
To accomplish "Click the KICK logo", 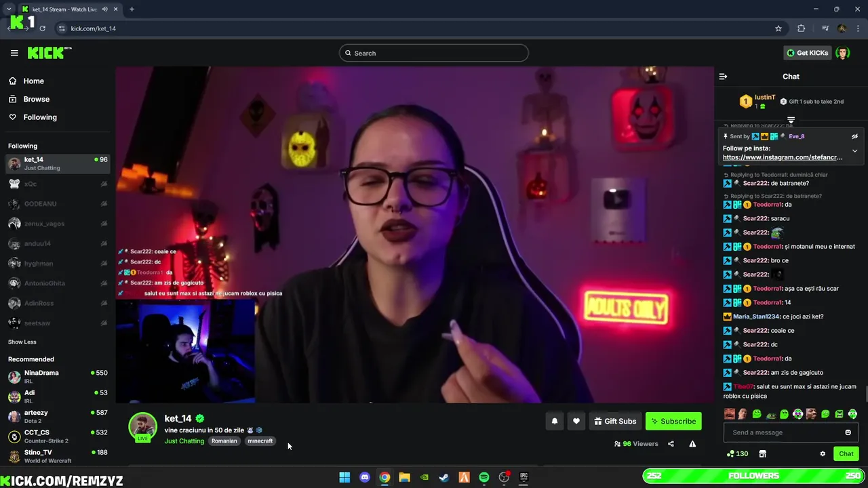I will pos(50,53).
